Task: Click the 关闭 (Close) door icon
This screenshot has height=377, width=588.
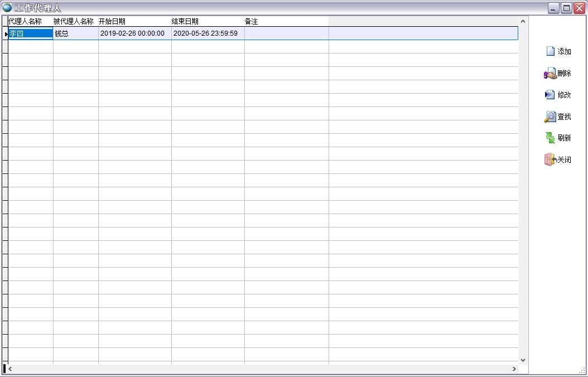Action: tap(550, 159)
